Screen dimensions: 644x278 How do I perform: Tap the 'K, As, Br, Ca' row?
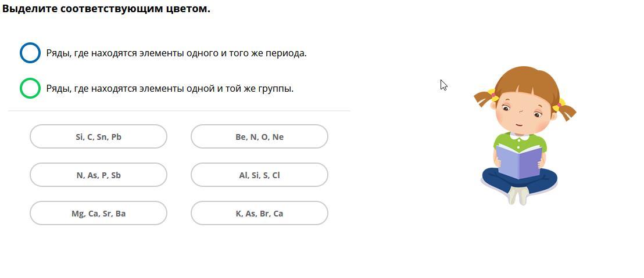259,214
